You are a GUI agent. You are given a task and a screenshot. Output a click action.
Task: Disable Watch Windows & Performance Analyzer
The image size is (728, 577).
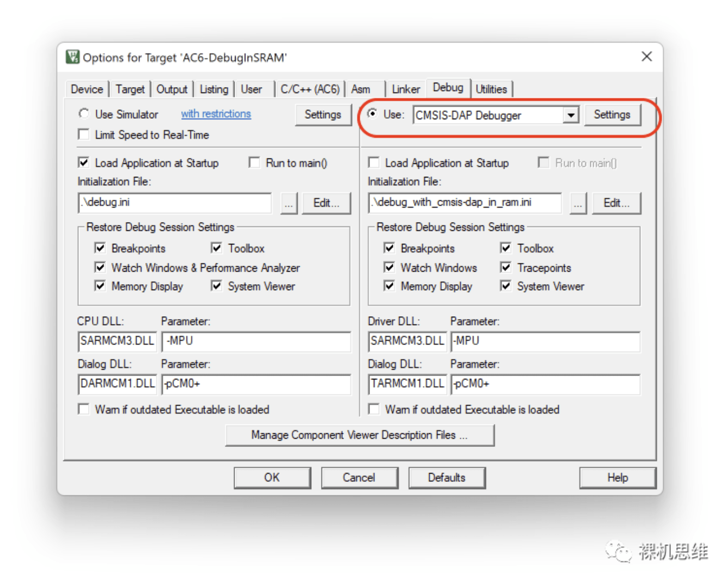(x=101, y=268)
